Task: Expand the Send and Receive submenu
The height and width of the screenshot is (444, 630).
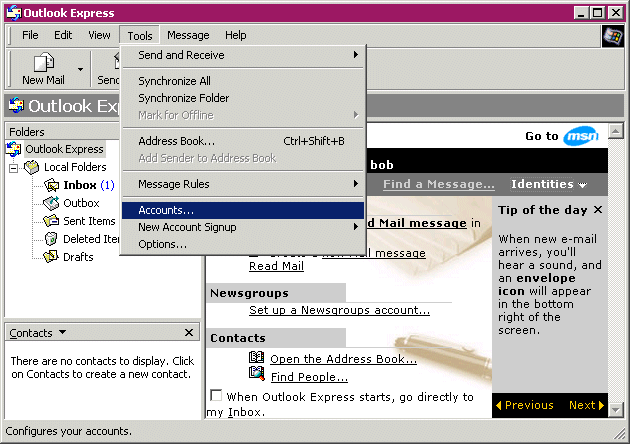Action: click(x=243, y=55)
